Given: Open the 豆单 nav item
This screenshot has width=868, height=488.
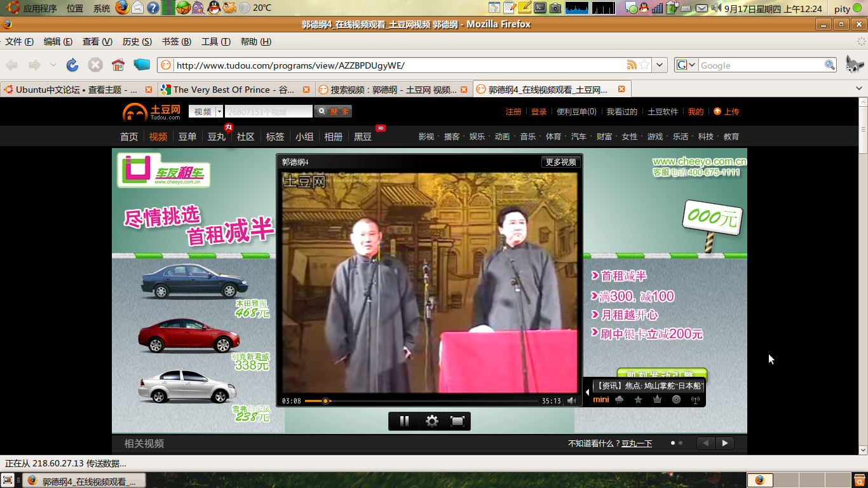Looking at the screenshot, I should point(187,137).
